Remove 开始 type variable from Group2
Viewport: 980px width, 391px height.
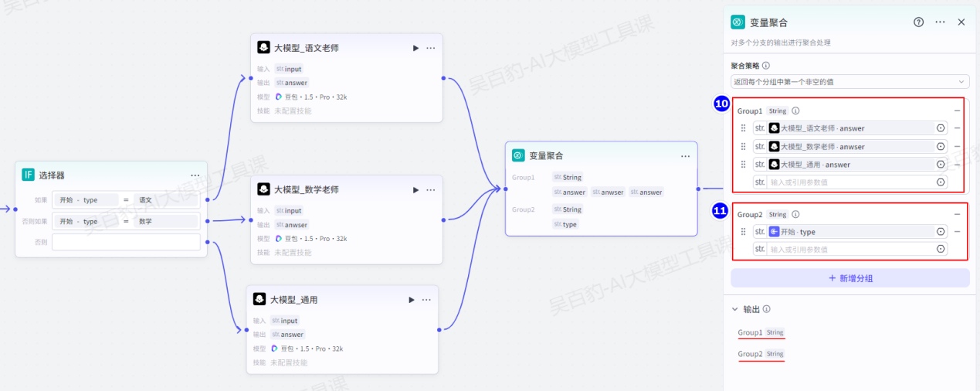click(957, 231)
